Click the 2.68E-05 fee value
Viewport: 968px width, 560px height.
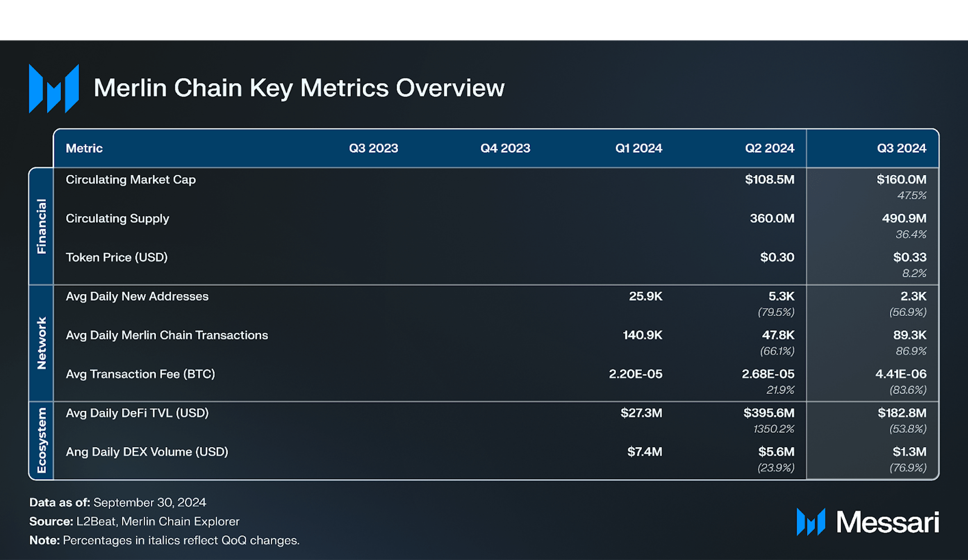(768, 374)
